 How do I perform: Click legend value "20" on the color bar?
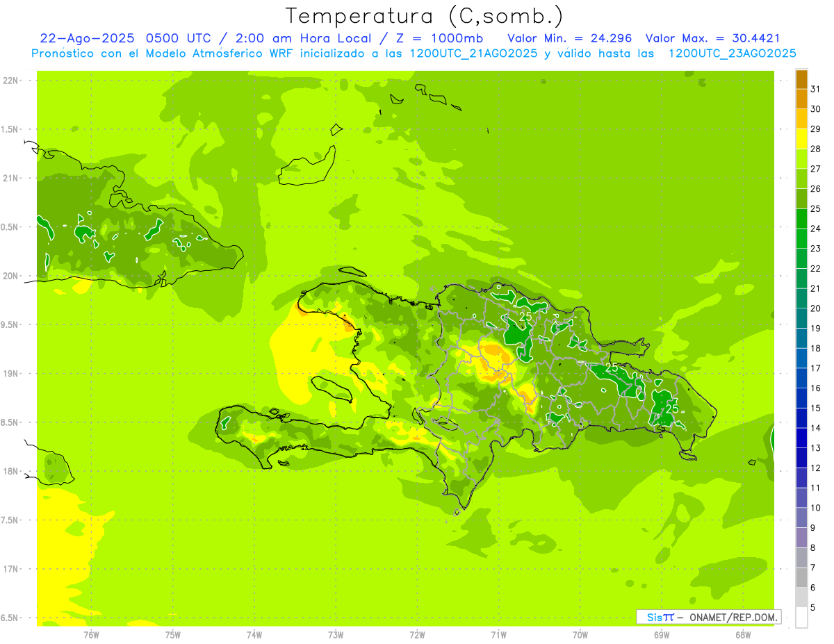pyautogui.click(x=815, y=308)
